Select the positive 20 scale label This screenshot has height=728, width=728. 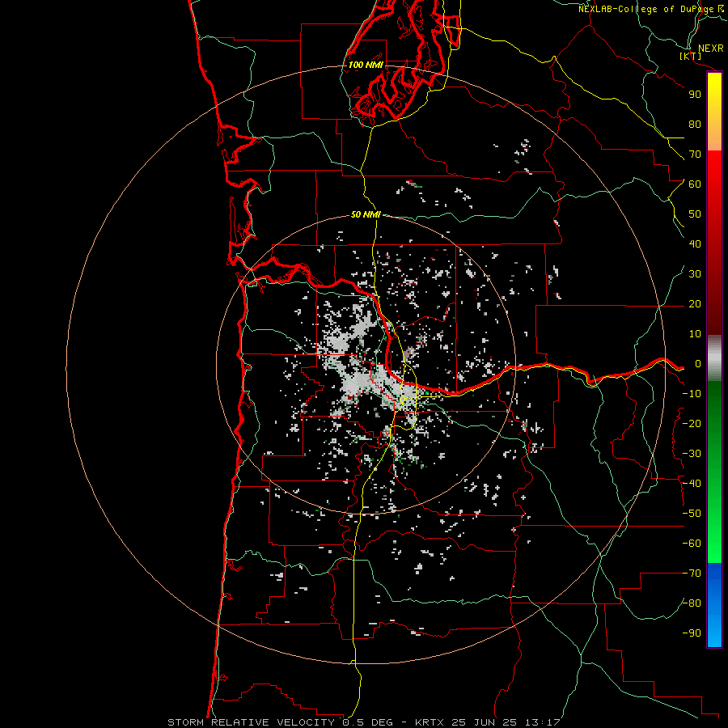click(x=695, y=304)
